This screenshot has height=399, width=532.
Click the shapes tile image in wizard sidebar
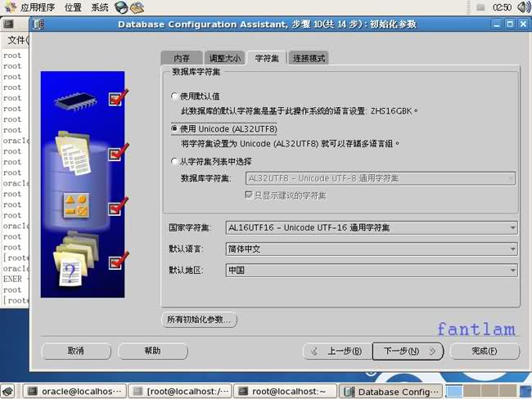(x=76, y=206)
